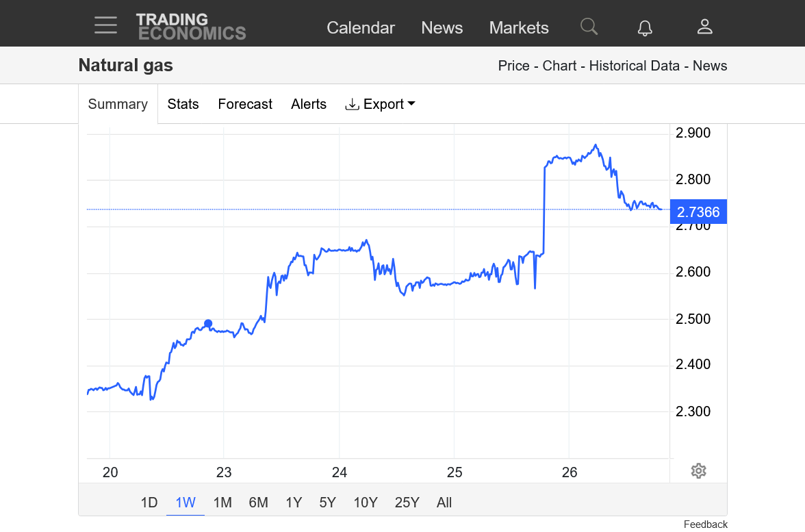
Task: Show All historical data range
Action: [444, 503]
